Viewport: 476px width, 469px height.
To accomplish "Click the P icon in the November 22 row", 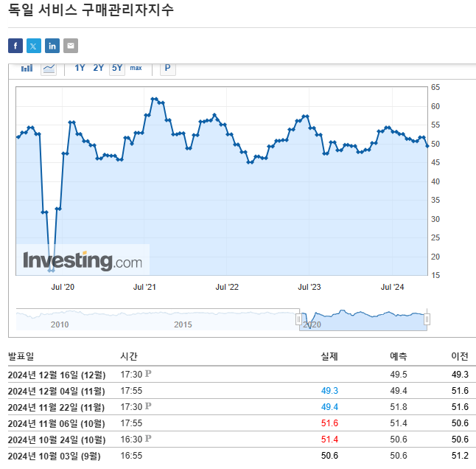I will (148, 406).
